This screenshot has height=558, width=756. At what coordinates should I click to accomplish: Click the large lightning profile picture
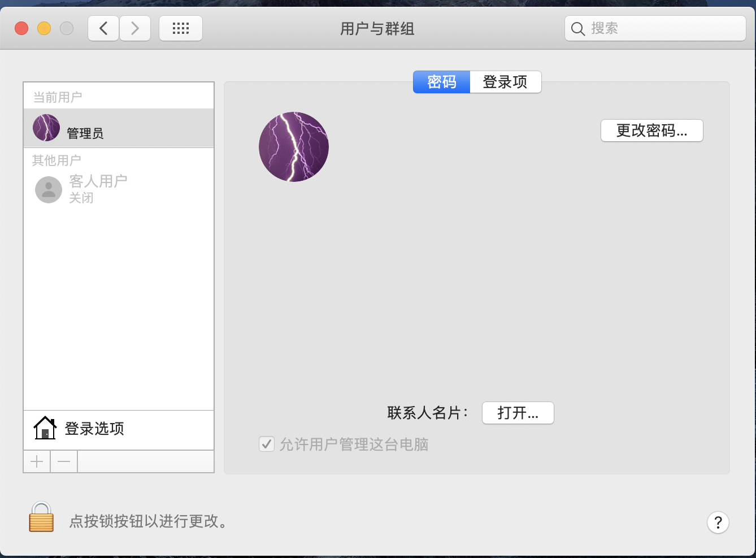(294, 147)
